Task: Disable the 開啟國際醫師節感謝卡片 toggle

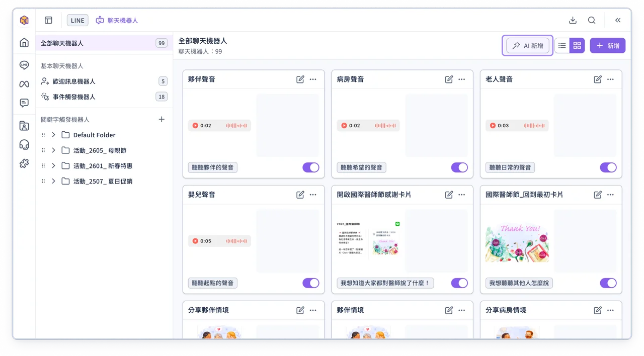Action: [459, 283]
